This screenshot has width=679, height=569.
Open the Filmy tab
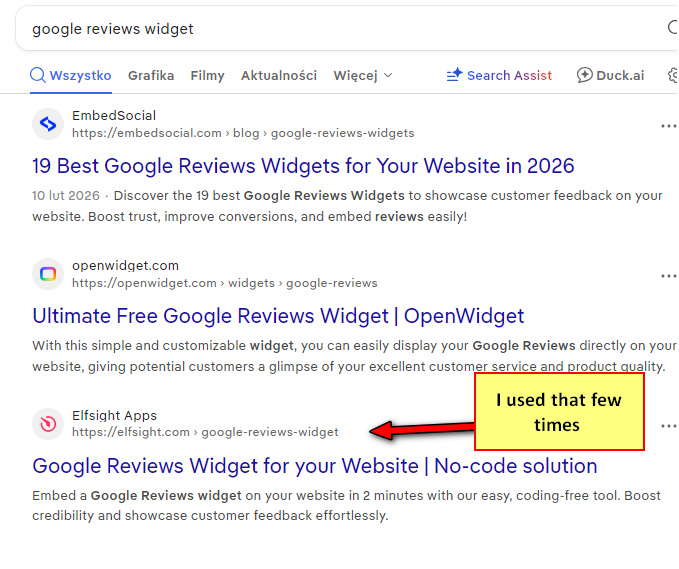(x=207, y=76)
